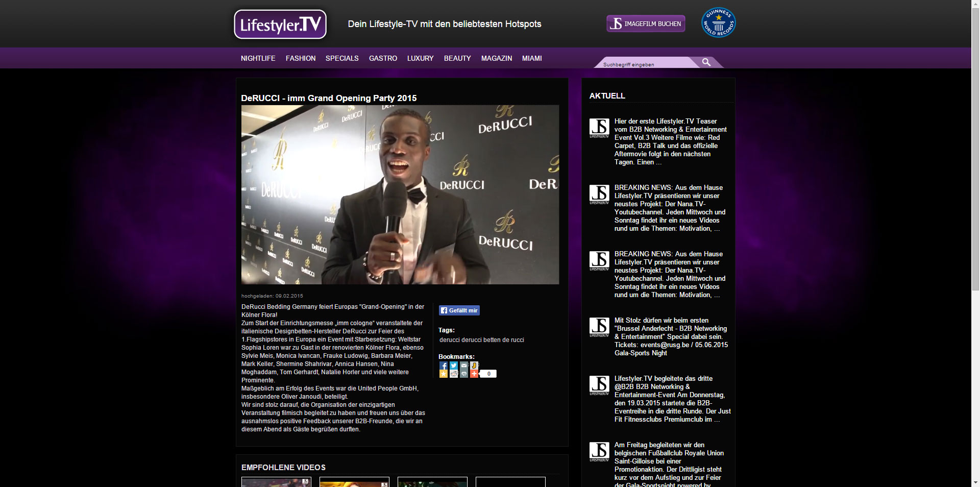Click the tagline Dein Lifestyle-TV mit den beliebtesten Hotspots

[x=445, y=24]
